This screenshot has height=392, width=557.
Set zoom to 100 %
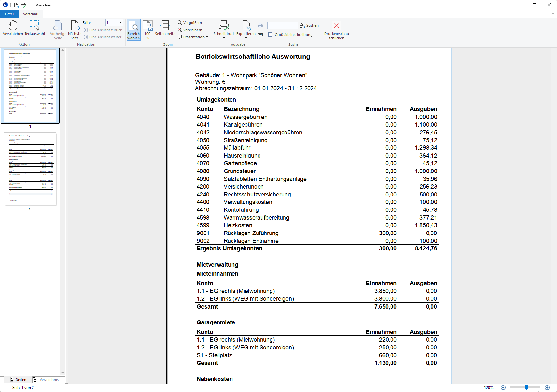(148, 30)
